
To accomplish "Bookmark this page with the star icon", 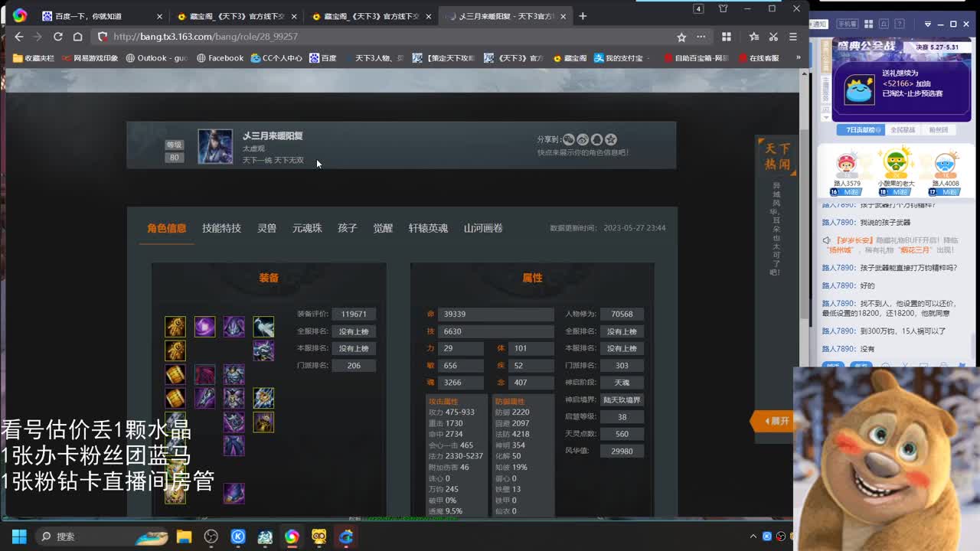I will tap(681, 36).
